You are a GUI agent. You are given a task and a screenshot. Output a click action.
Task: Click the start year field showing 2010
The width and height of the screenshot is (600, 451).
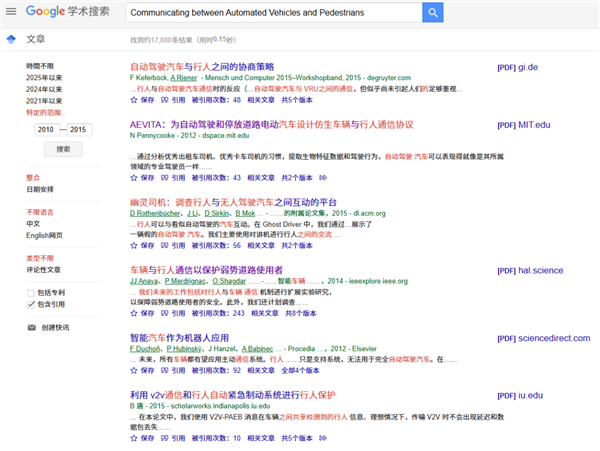46,130
